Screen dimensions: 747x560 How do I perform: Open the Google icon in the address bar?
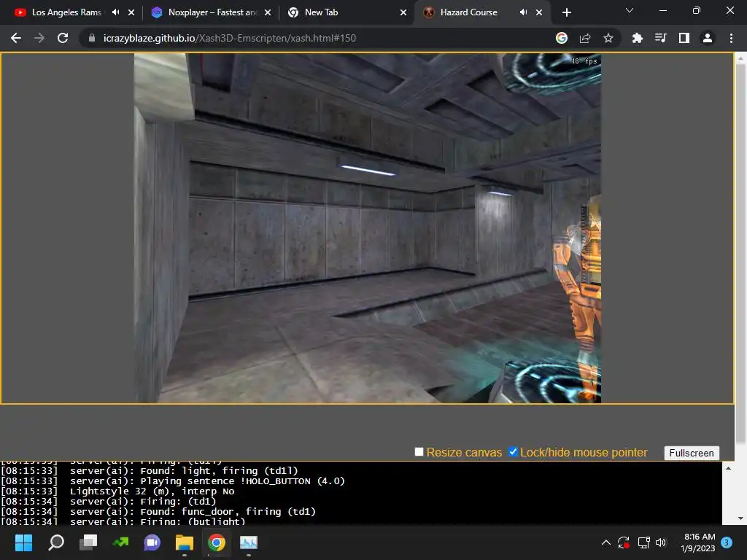click(x=562, y=38)
